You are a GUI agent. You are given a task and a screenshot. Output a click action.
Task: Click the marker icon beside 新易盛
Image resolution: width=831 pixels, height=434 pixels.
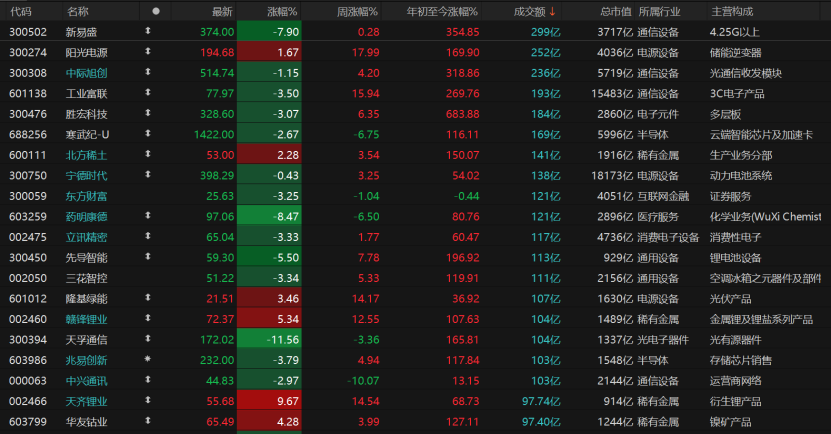click(149, 31)
